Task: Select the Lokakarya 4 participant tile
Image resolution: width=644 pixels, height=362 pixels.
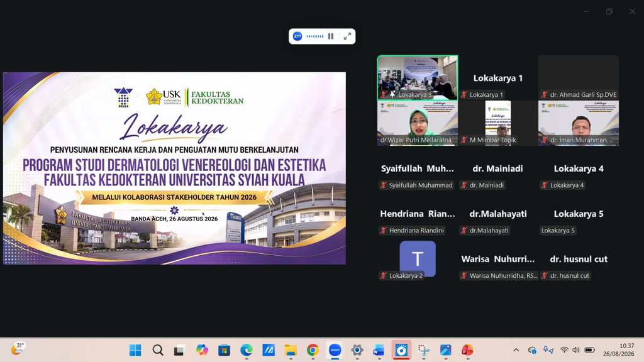Action: (579, 168)
